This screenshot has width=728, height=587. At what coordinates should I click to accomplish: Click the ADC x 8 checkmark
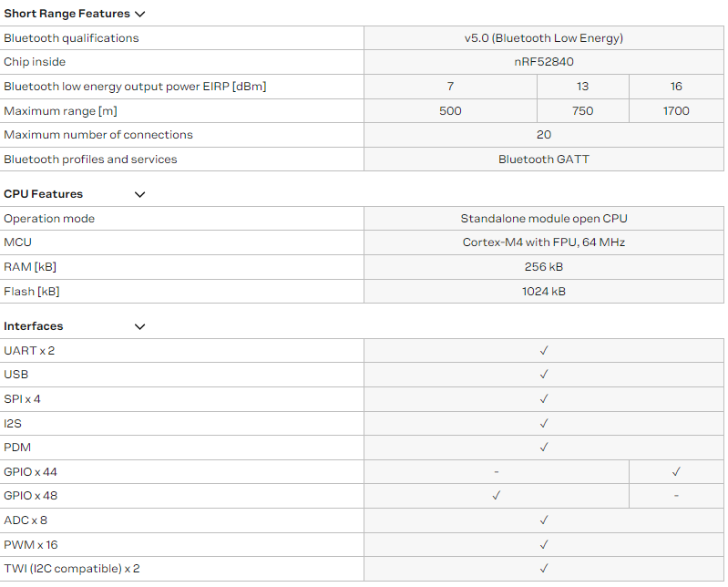544,520
